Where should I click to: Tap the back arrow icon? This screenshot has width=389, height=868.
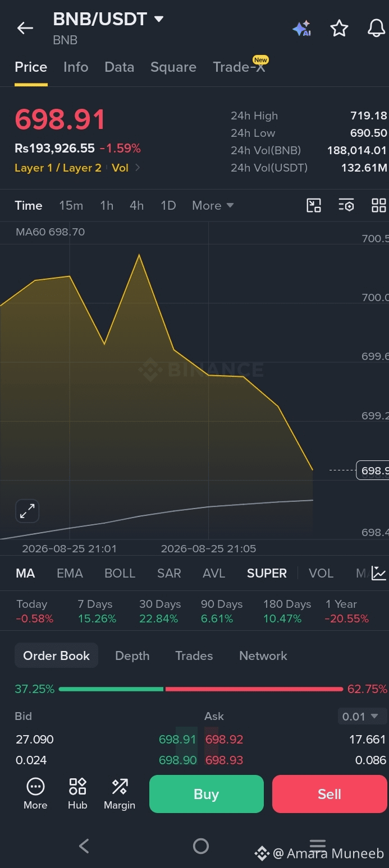coord(25,28)
